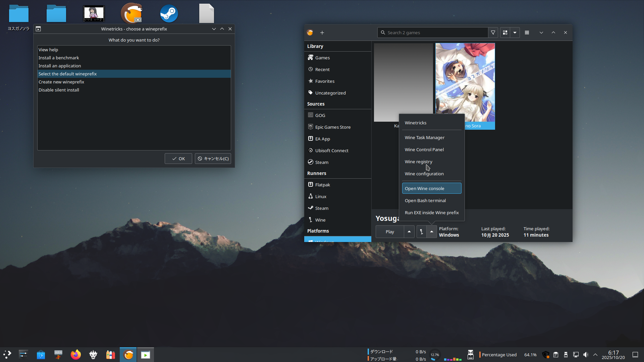Image resolution: width=644 pixels, height=362 pixels.
Task: Open Wine configuration from menu
Action: point(424,174)
